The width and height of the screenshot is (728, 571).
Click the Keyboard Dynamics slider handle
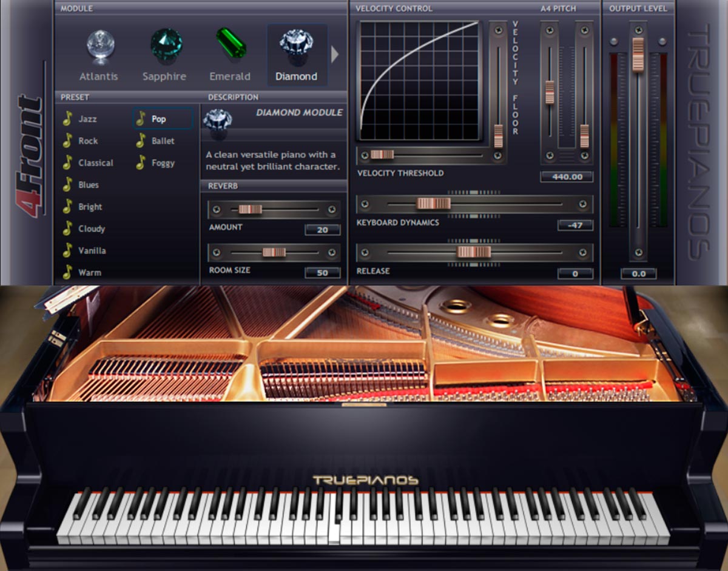[434, 204]
